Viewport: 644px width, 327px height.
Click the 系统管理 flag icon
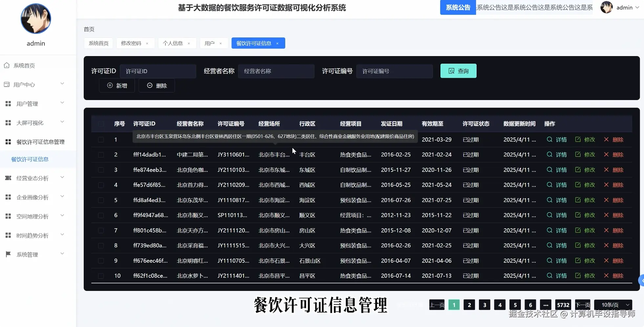tap(8, 254)
